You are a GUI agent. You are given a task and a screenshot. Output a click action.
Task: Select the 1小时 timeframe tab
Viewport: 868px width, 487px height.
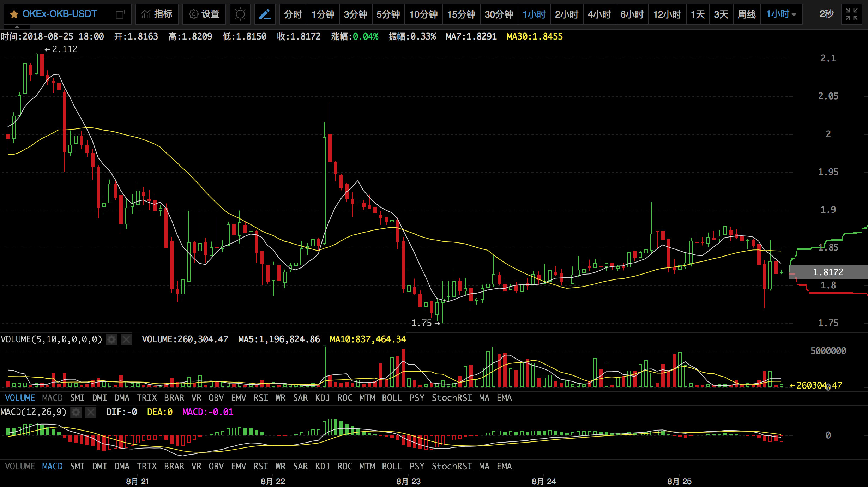tap(534, 14)
